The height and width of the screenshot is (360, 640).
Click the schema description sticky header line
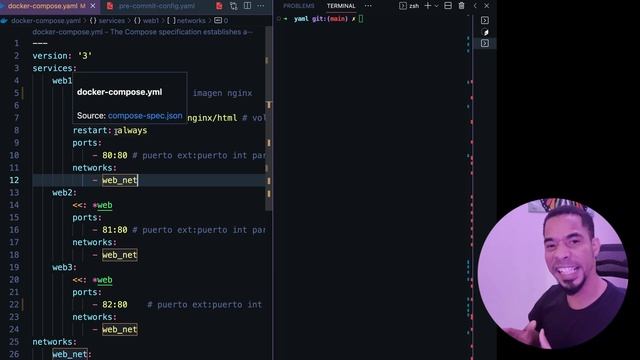(143, 32)
